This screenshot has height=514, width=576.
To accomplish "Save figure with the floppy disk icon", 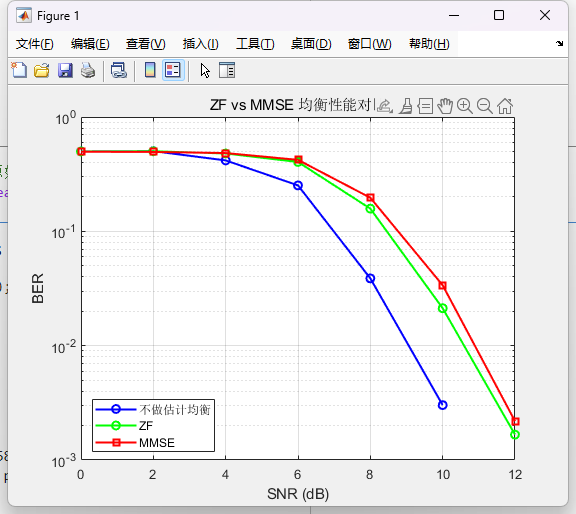I will [x=65, y=70].
